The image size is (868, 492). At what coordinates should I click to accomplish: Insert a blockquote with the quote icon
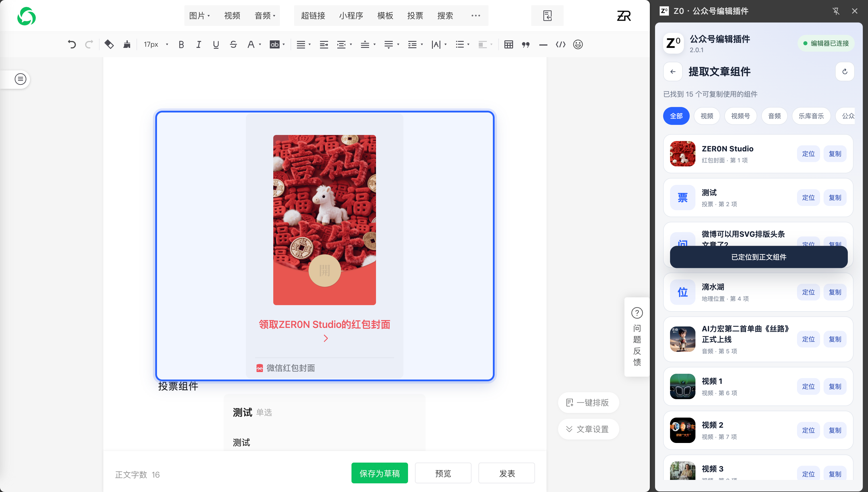coord(525,44)
